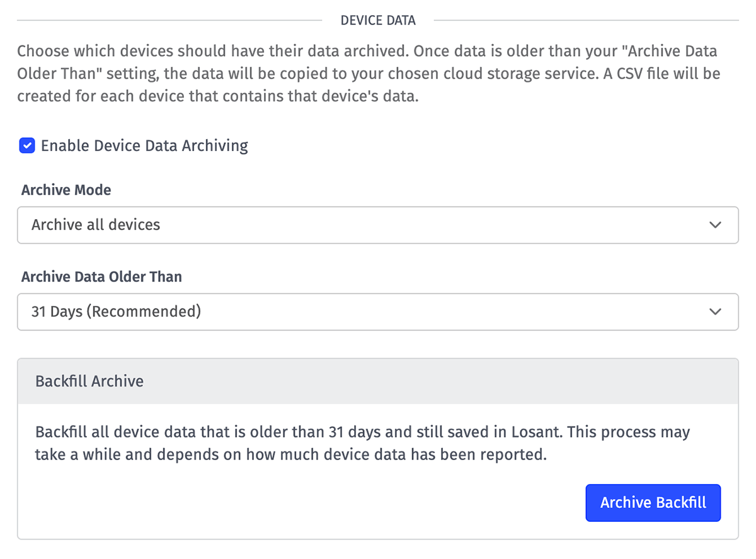Click the chevron beside 31 Days (Recommended)

[x=716, y=312]
